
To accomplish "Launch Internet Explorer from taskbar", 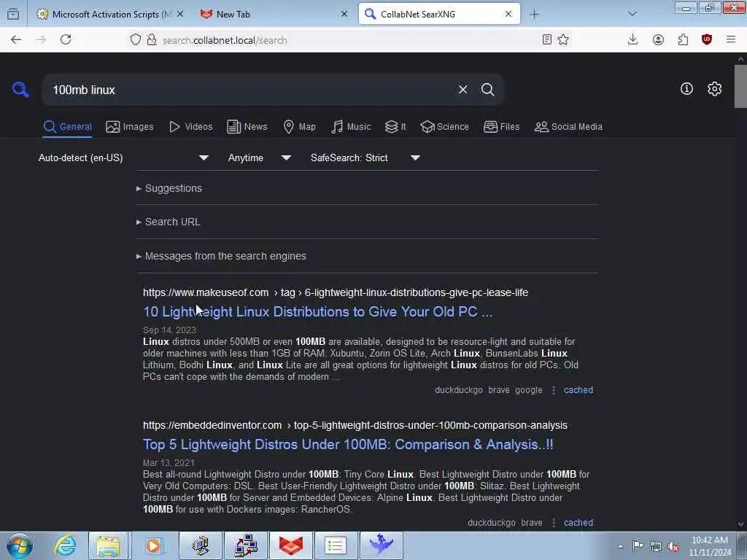I will (65, 545).
